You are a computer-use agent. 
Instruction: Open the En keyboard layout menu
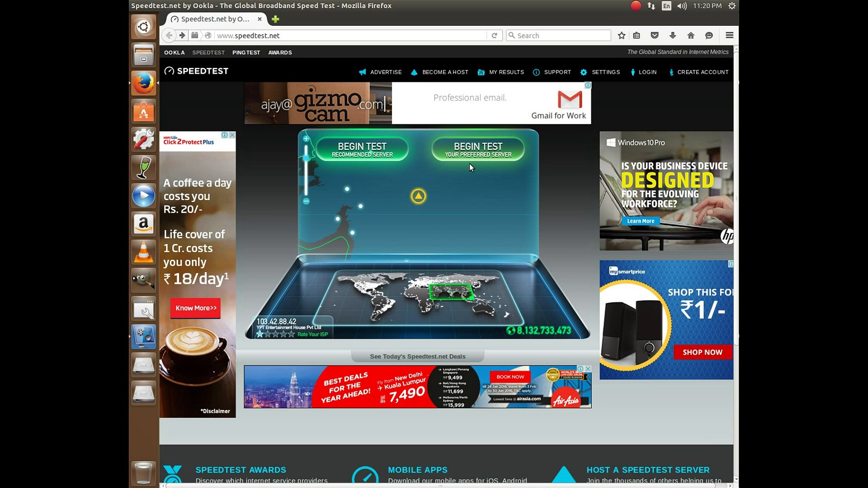[x=666, y=6]
